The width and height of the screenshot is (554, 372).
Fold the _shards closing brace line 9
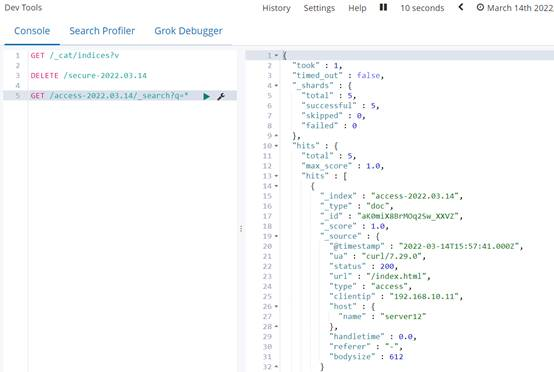point(276,136)
